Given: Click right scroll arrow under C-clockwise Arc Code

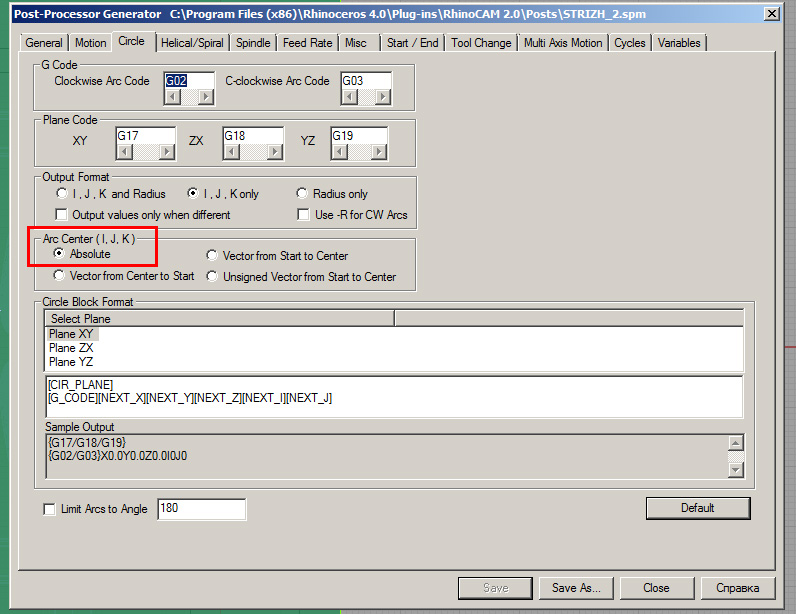Looking at the screenshot, I should tap(381, 97).
